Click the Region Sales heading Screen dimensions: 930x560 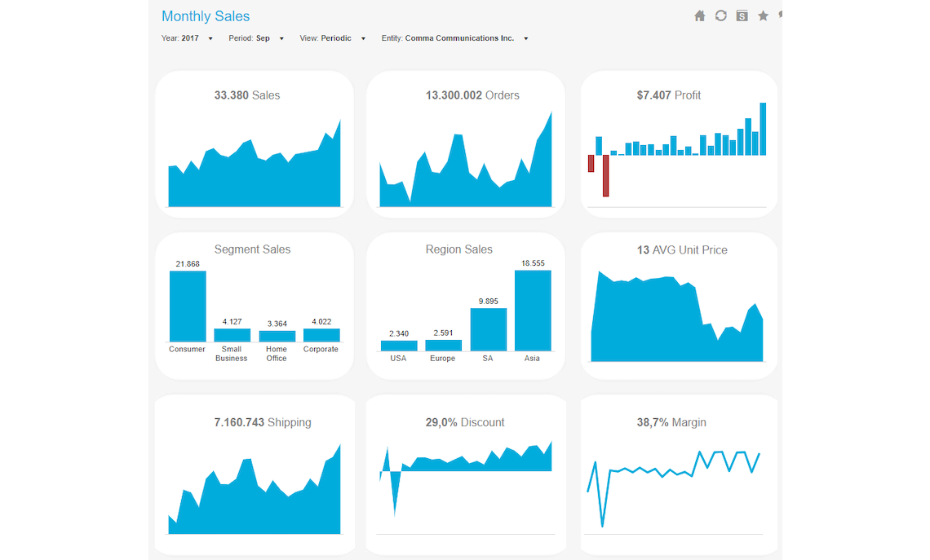(x=458, y=249)
